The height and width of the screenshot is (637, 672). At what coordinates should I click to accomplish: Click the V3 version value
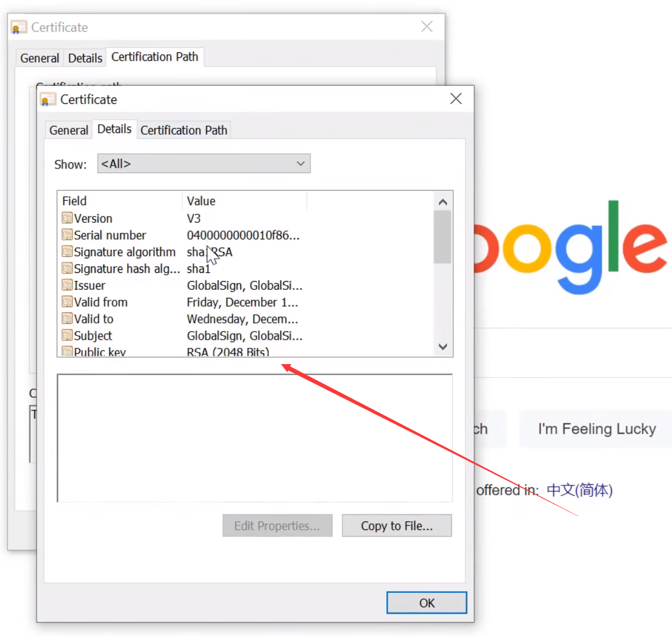(194, 218)
